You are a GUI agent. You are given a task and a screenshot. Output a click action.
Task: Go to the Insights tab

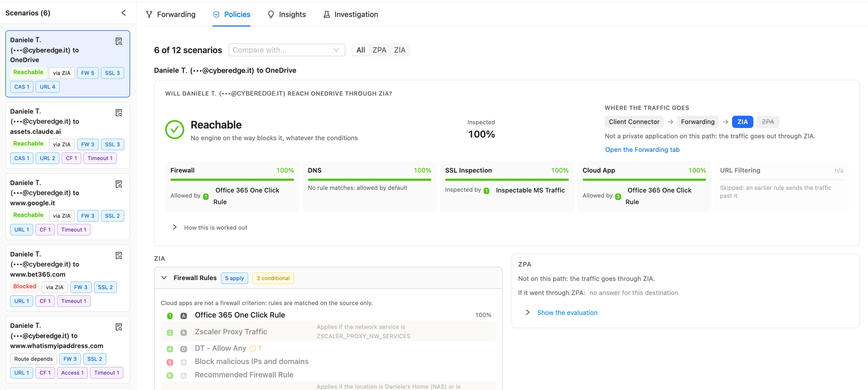(x=287, y=14)
